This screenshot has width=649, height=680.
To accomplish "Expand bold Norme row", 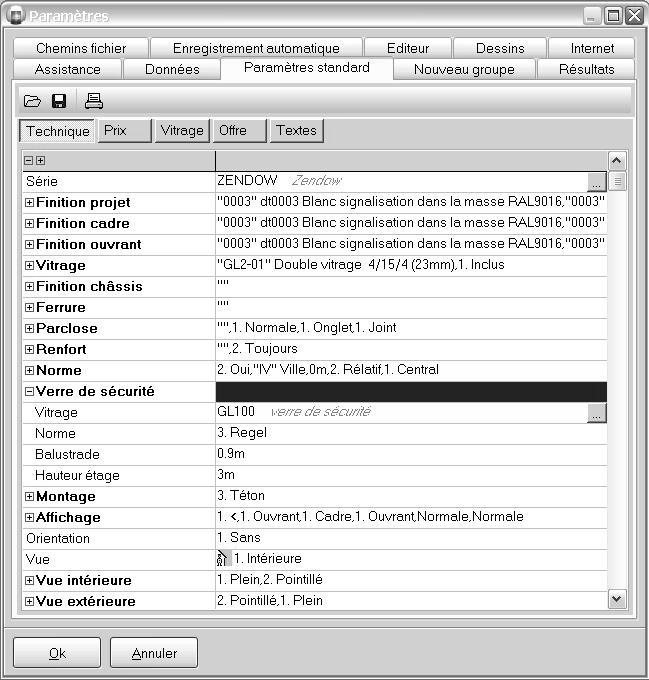I will pos(29,370).
